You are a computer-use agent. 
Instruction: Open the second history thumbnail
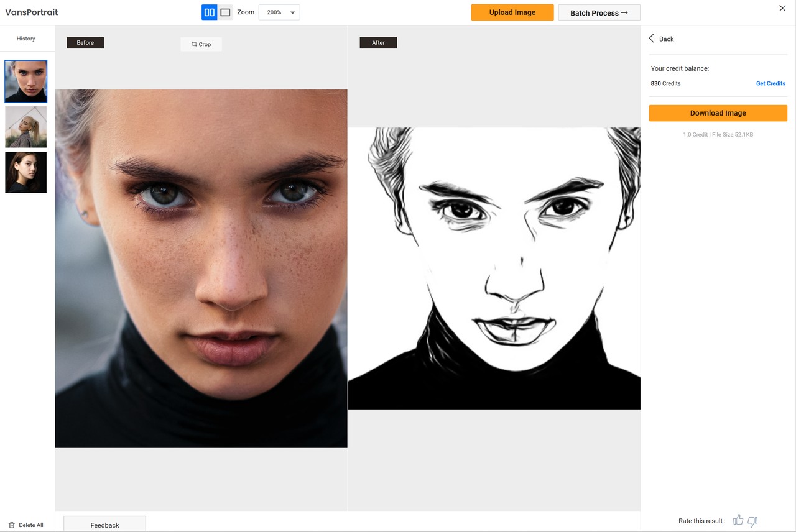point(26,127)
